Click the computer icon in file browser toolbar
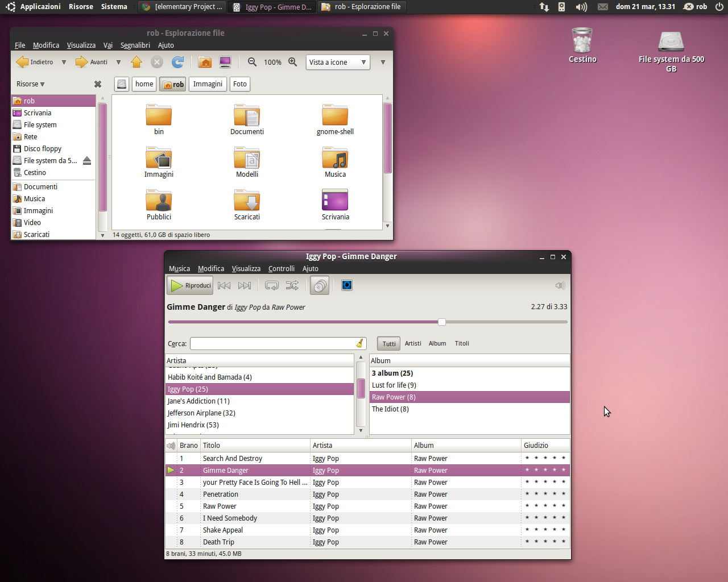This screenshot has width=728, height=582. pyautogui.click(x=225, y=62)
